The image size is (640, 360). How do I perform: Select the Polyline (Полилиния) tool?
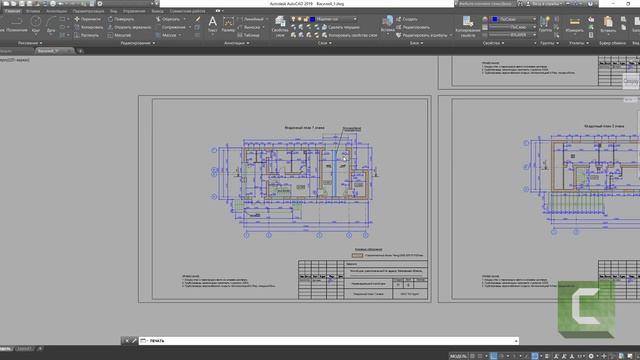16,24
